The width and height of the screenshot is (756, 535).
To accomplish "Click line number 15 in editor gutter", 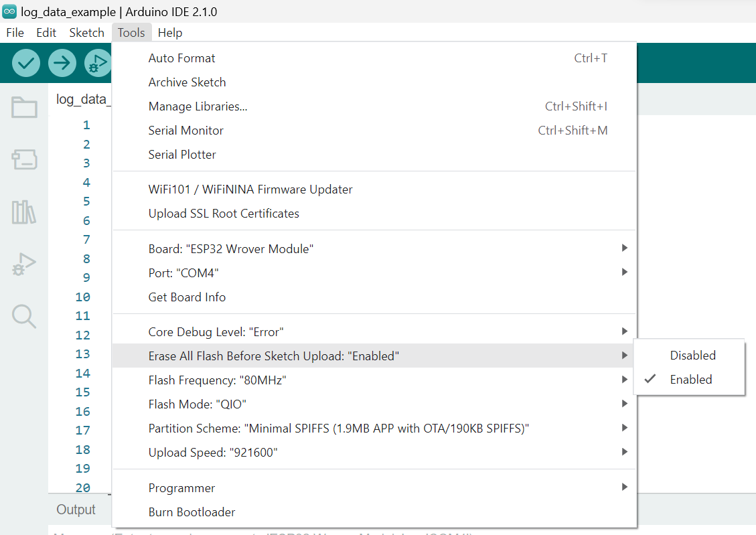I will [x=83, y=392].
